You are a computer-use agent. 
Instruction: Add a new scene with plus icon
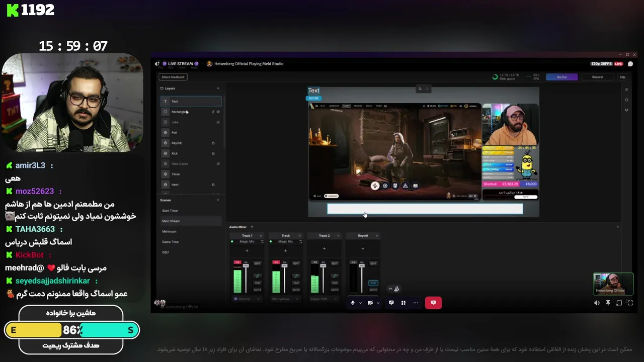[x=218, y=200]
